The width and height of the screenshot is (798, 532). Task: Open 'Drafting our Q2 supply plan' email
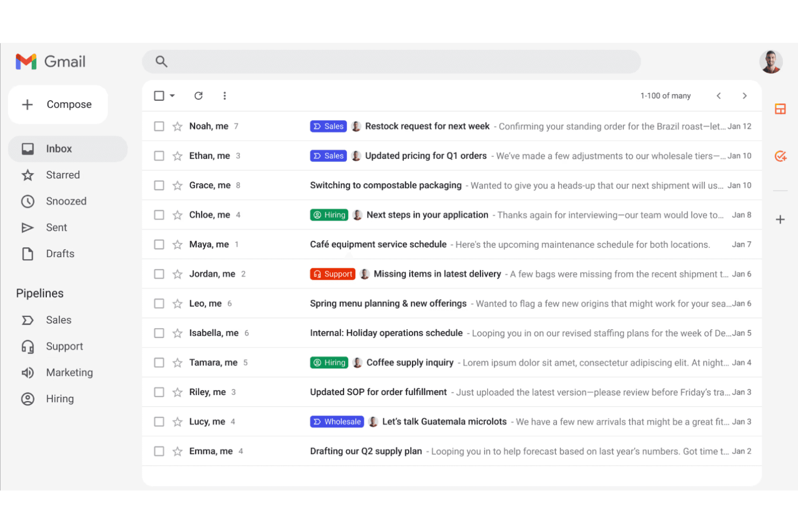coord(452,451)
